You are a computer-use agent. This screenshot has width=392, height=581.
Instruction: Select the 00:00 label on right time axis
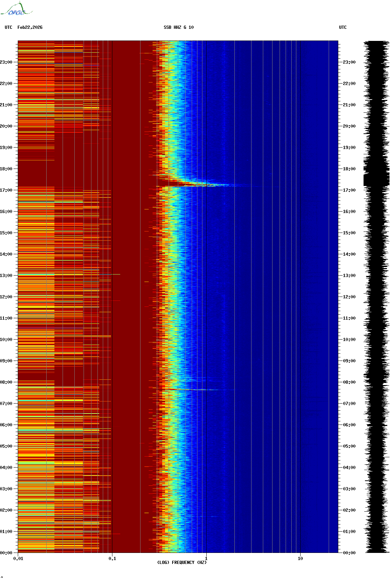click(x=349, y=553)
